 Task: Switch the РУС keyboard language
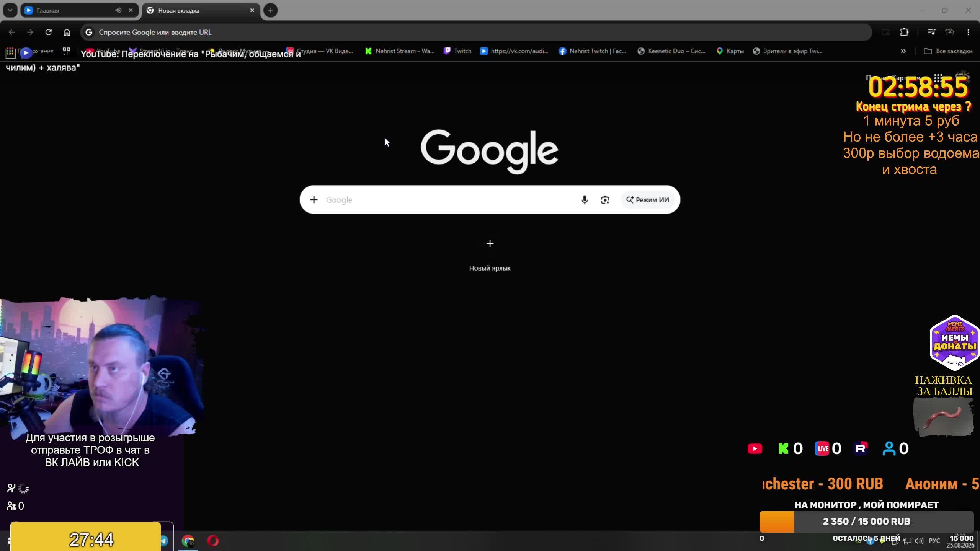934,541
